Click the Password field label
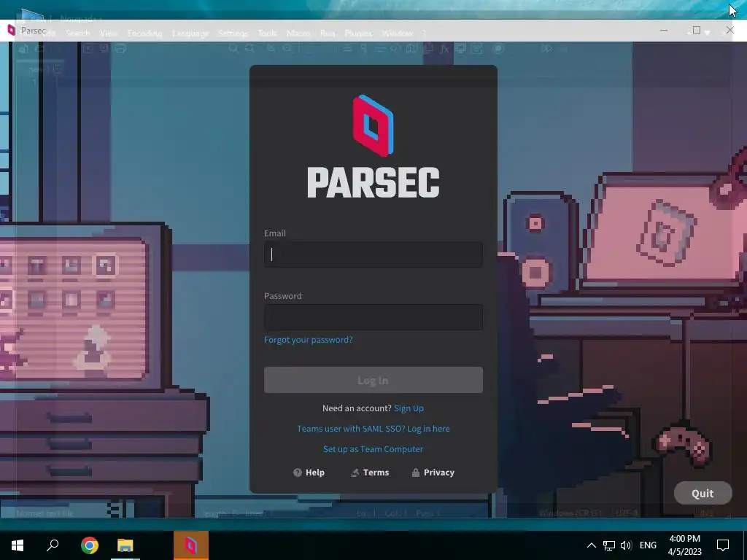Image resolution: width=747 pixels, height=560 pixels. (283, 296)
